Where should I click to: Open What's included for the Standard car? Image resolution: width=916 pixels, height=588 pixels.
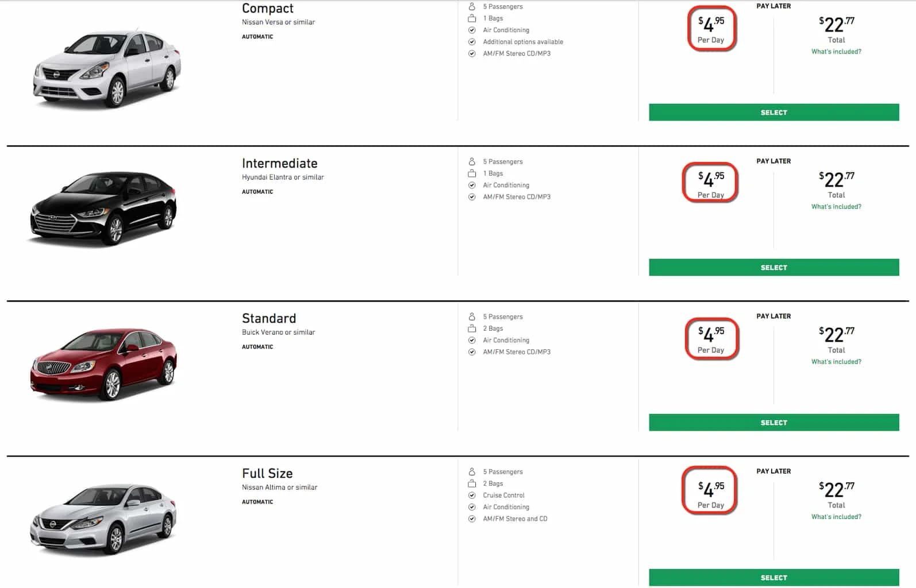tap(836, 361)
